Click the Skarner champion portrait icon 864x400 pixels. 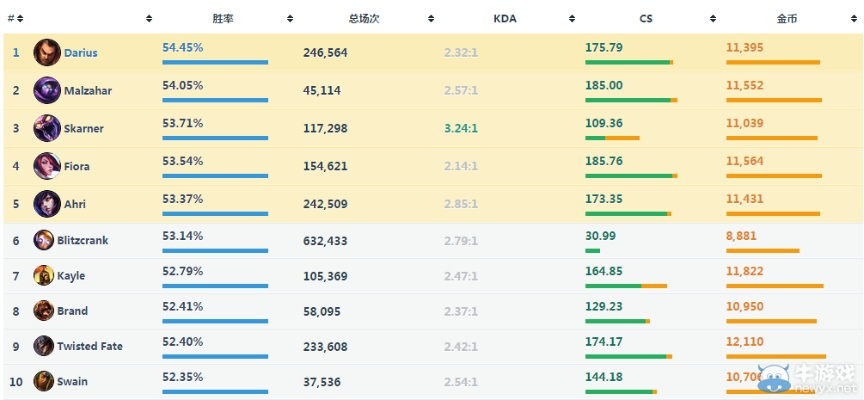47,128
